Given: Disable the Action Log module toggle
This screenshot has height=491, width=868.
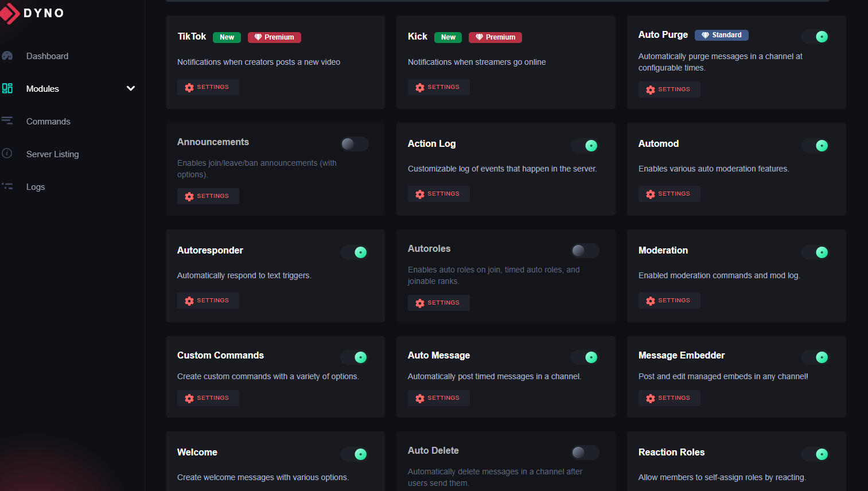Looking at the screenshot, I should pos(585,146).
